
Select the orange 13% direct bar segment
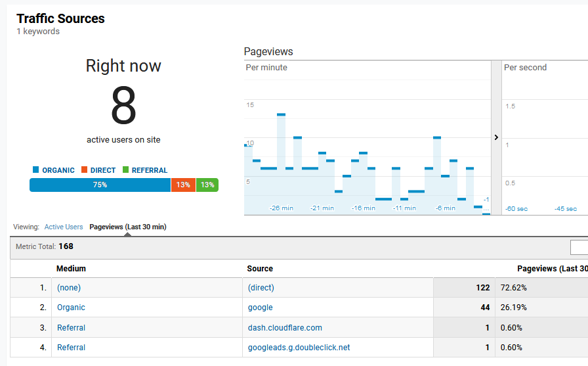[x=183, y=185]
